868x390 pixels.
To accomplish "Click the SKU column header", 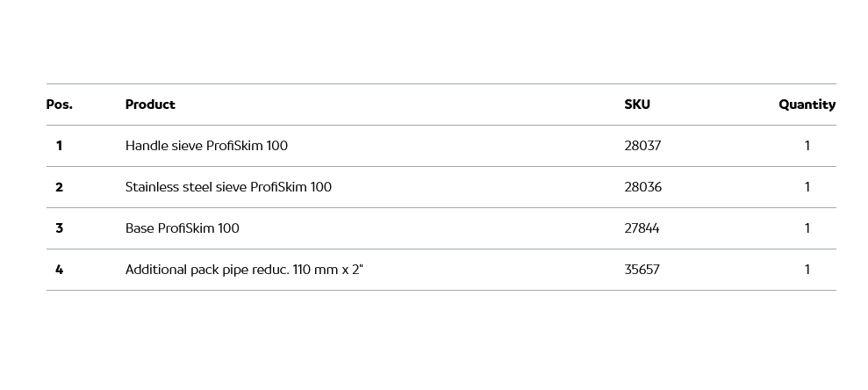I will coord(637,105).
